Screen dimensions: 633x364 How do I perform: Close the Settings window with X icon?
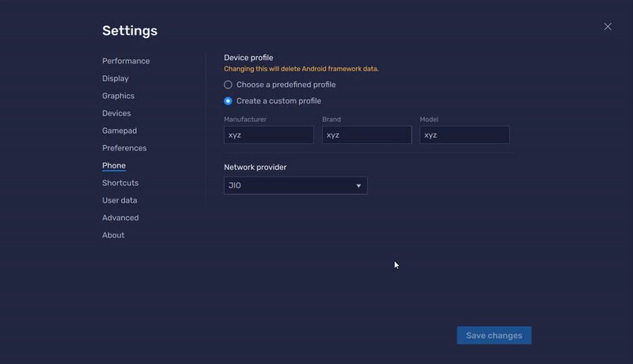608,27
